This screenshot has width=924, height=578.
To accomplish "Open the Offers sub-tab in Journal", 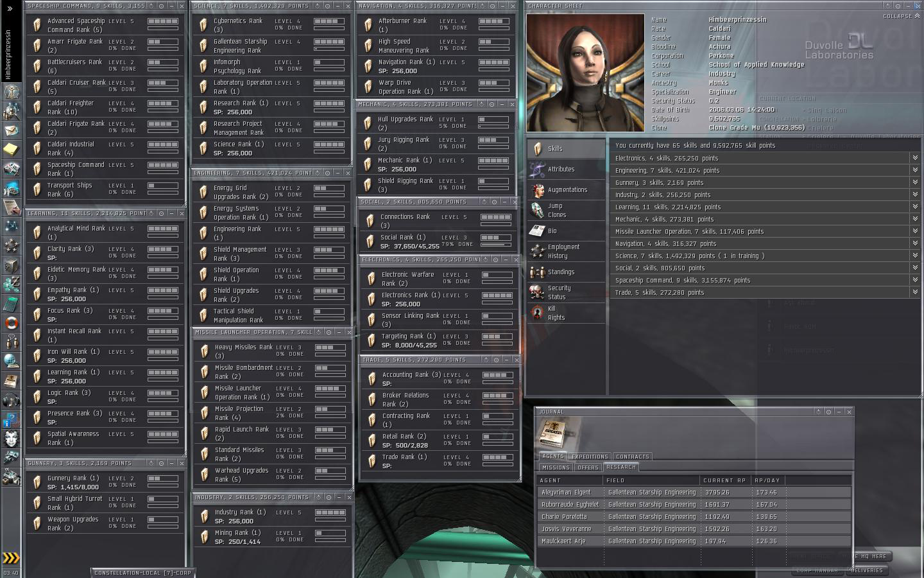I will point(588,467).
